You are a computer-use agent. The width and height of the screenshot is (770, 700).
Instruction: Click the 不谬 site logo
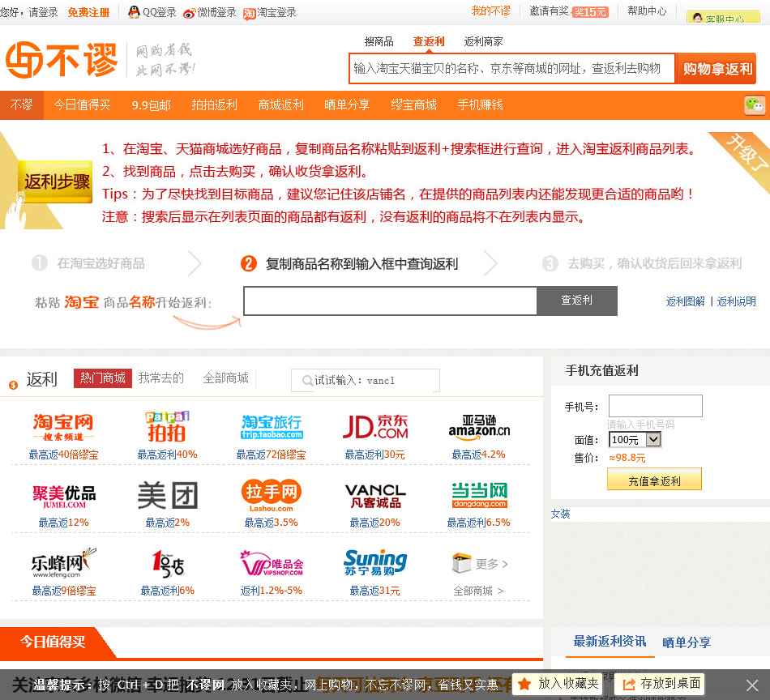click(62, 60)
